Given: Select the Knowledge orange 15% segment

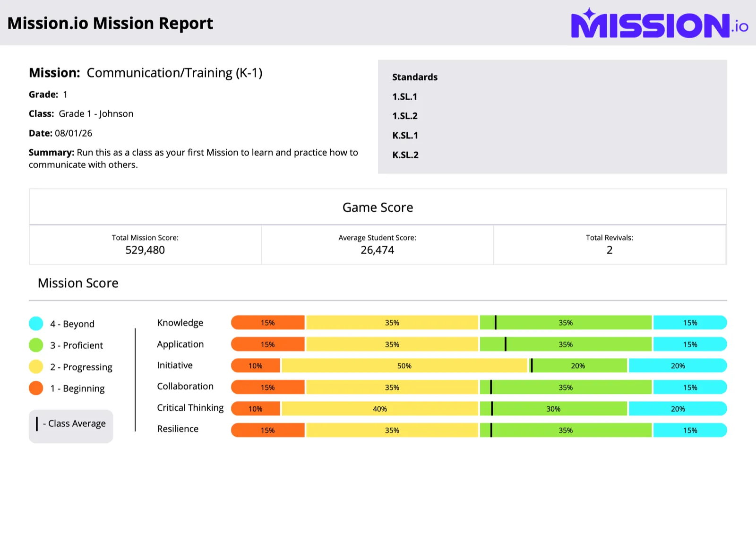Looking at the screenshot, I should click(x=268, y=323).
